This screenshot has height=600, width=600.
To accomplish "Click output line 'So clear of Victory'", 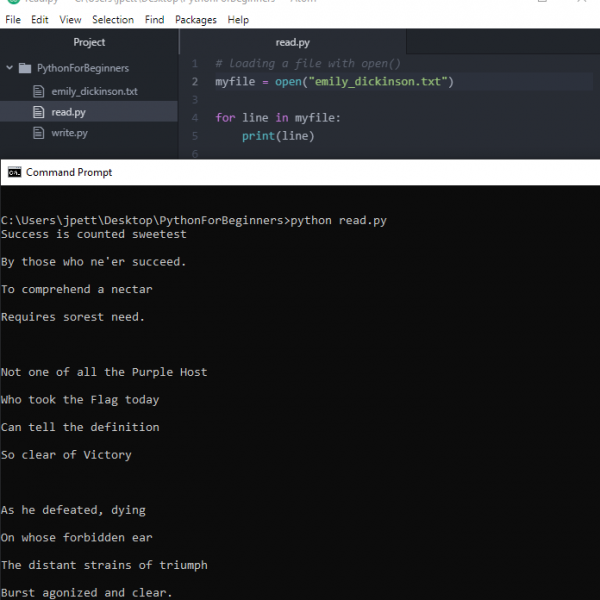I will click(66, 455).
